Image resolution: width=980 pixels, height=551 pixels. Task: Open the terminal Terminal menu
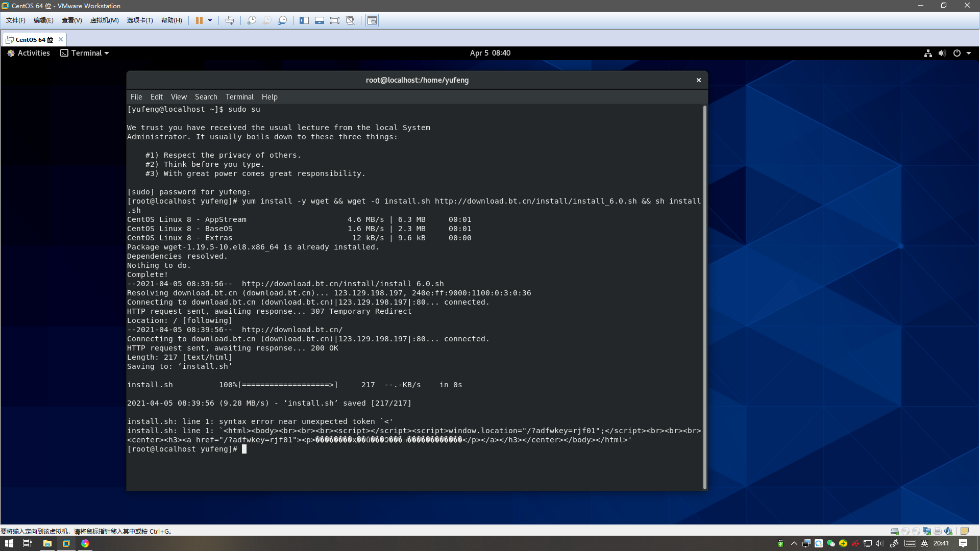coord(239,97)
